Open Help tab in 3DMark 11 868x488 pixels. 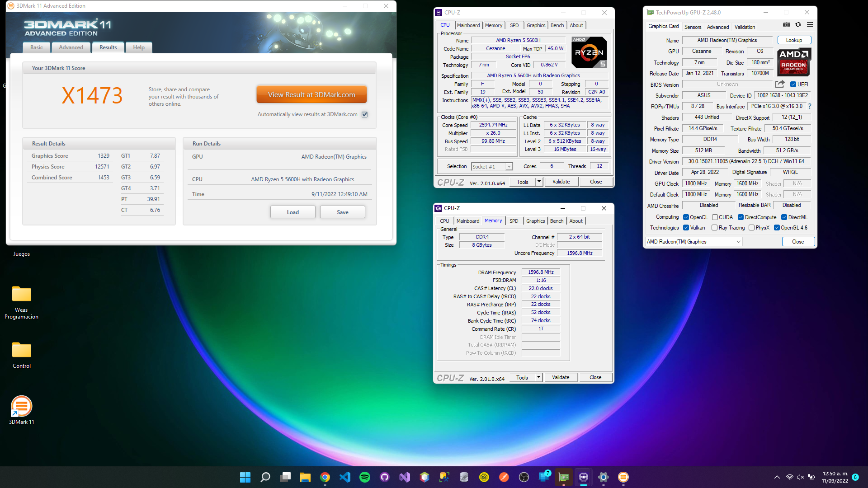point(139,47)
